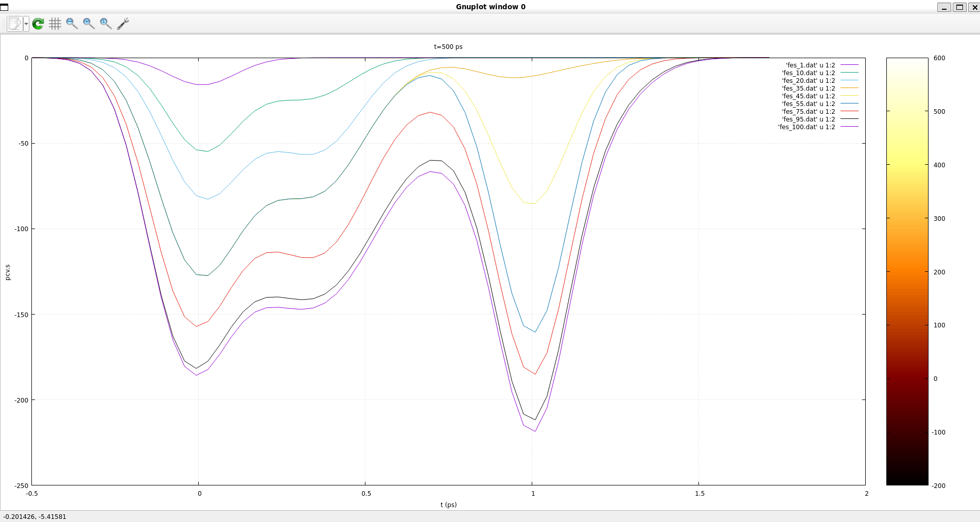Viewport: 980px width, 522px height.
Task: Minimize the Gnuplot window
Action: pyautogui.click(x=944, y=7)
